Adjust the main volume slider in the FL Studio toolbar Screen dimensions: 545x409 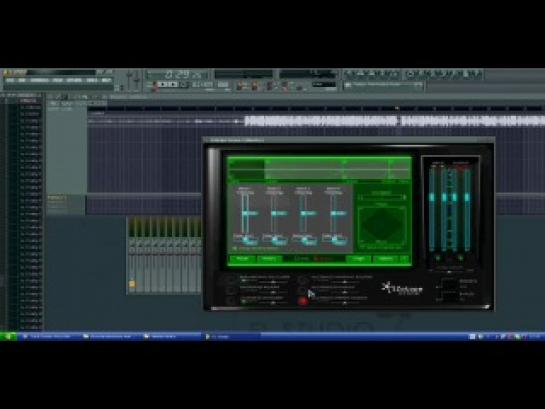click(129, 79)
